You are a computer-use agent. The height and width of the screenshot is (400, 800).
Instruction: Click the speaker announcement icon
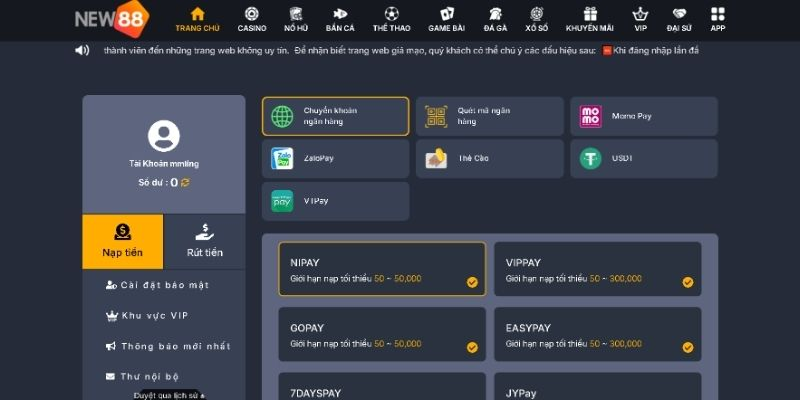click(x=82, y=50)
